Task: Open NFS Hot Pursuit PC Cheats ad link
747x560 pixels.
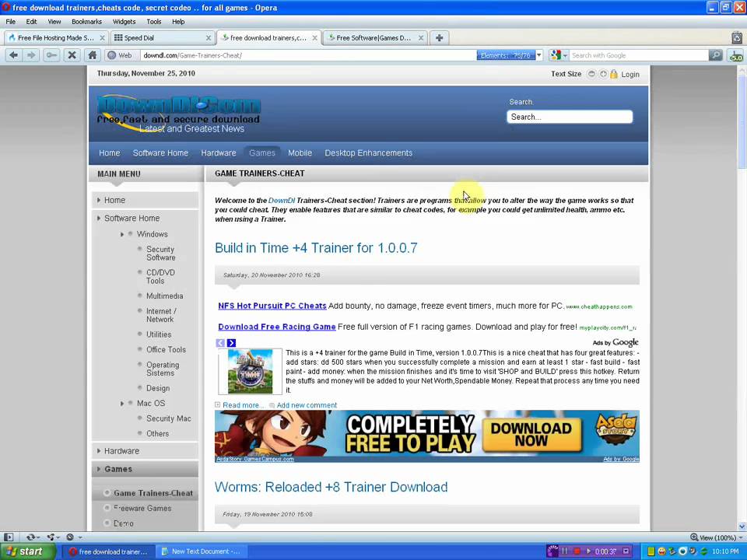Action: [272, 306]
